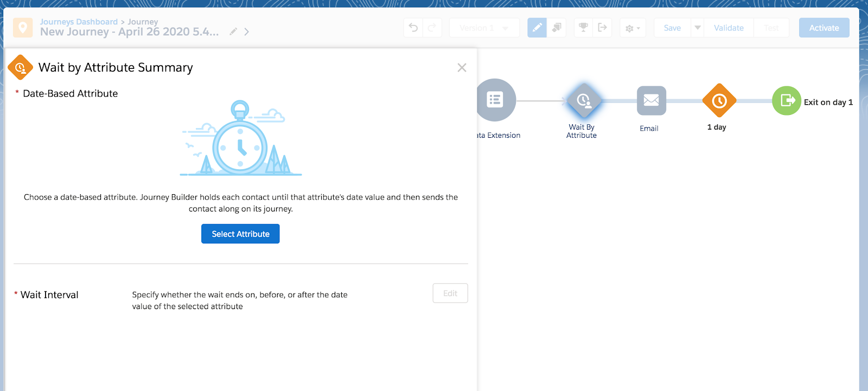Click the Test button

coord(771,28)
